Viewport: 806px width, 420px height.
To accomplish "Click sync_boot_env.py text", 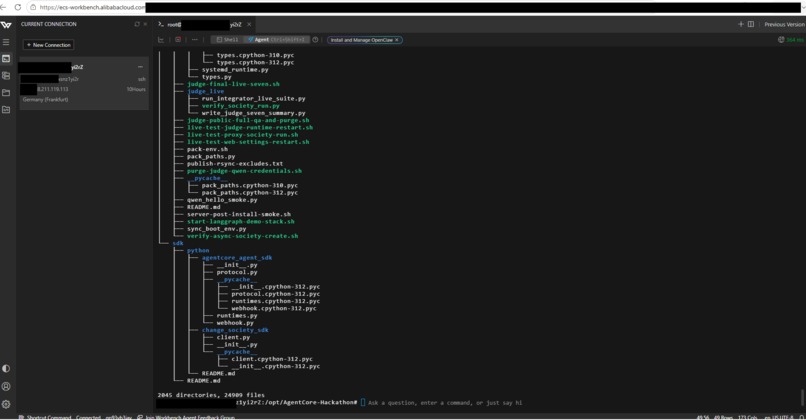I will [216, 228].
